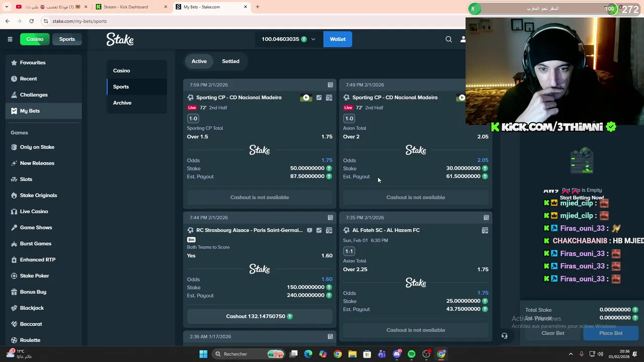Select My Bets in the sidebar

click(x=43, y=111)
